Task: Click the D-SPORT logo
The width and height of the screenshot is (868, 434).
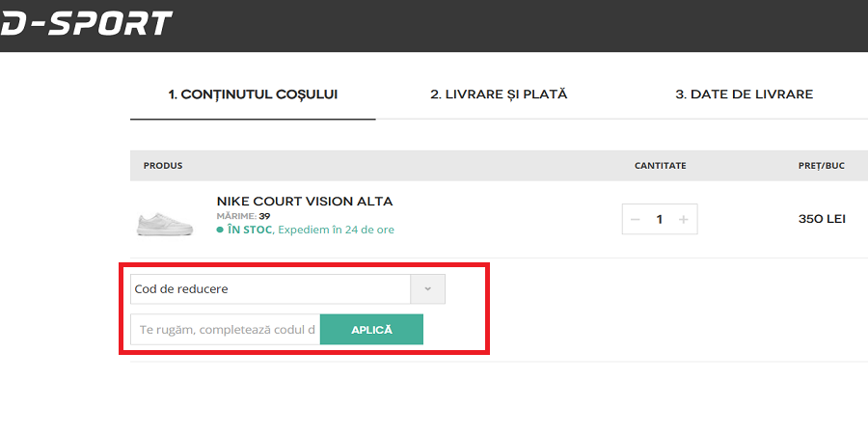Action: 85,23
